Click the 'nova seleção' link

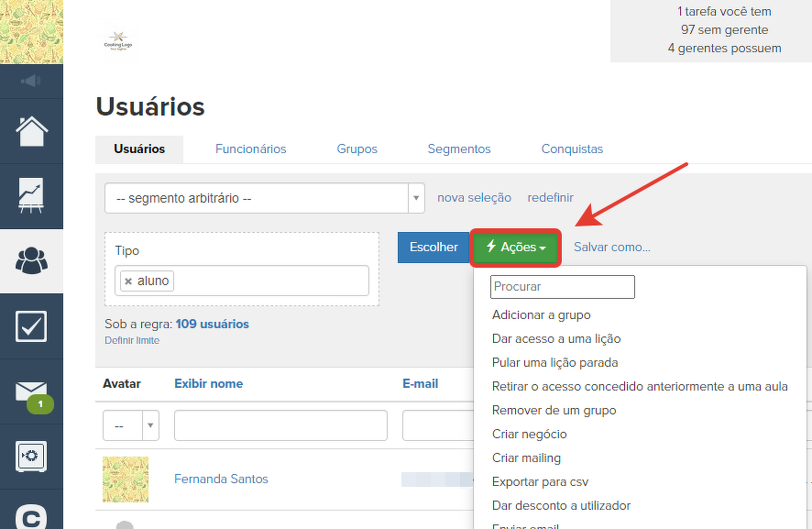click(474, 198)
